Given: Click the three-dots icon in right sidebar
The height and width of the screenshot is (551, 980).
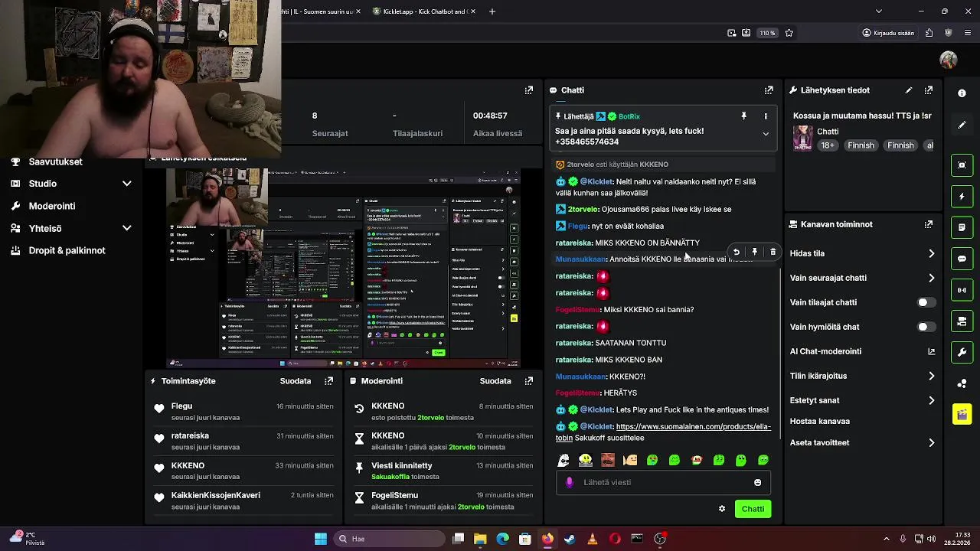Looking at the screenshot, I should [x=962, y=383].
